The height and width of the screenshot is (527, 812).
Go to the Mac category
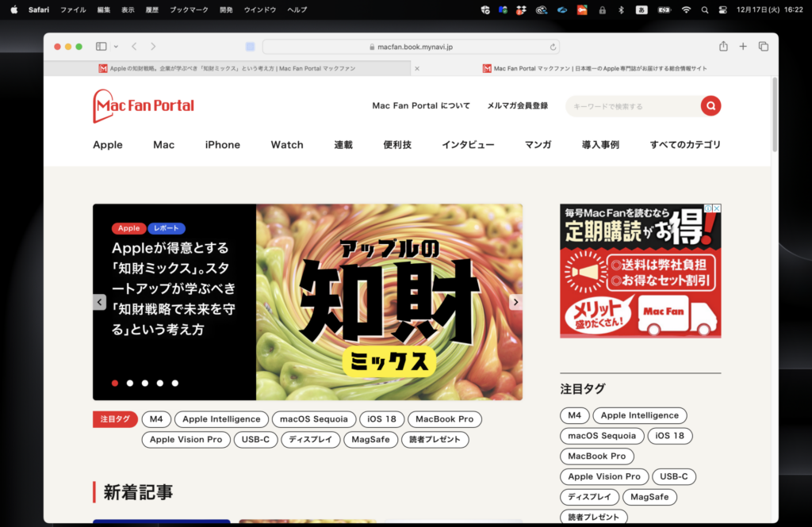tap(163, 145)
